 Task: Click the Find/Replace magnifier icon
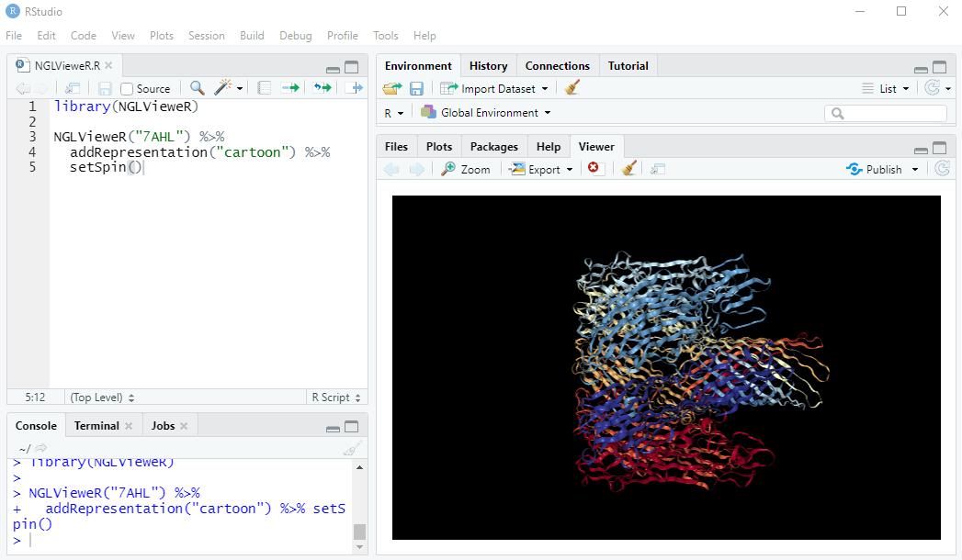click(x=197, y=88)
